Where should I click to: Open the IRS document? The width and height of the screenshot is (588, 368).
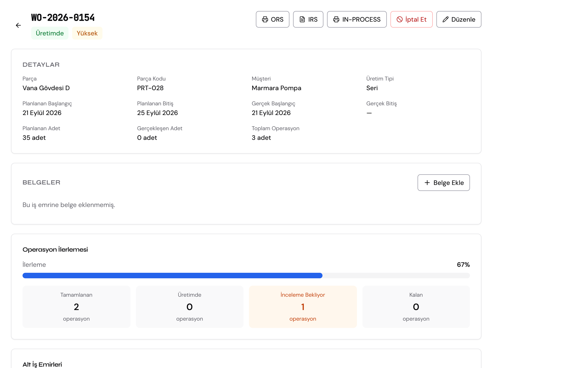pyautogui.click(x=308, y=19)
